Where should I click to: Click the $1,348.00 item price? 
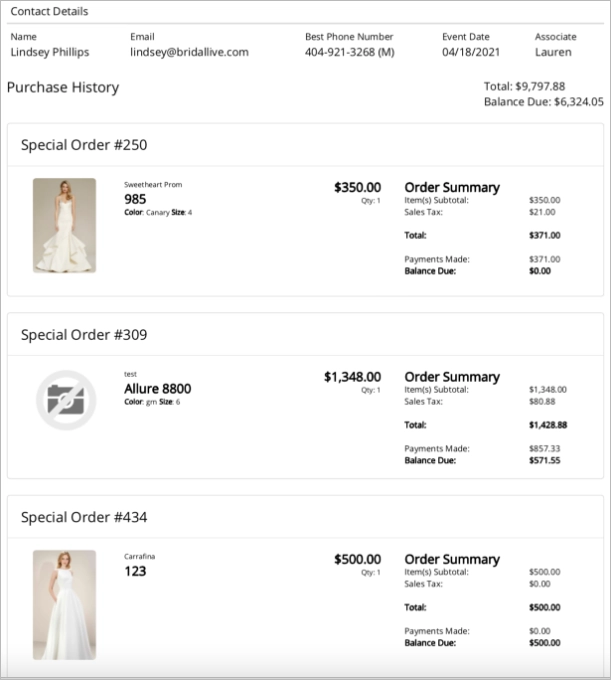352,377
